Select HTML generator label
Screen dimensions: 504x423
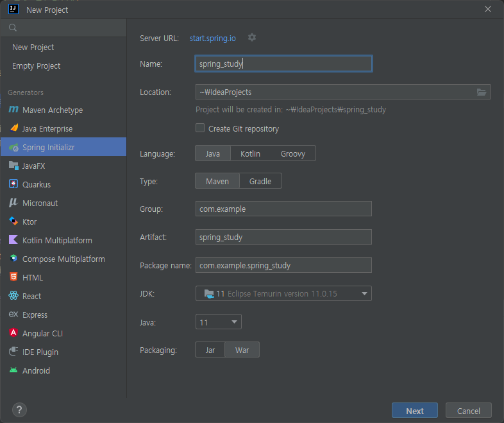(x=33, y=277)
